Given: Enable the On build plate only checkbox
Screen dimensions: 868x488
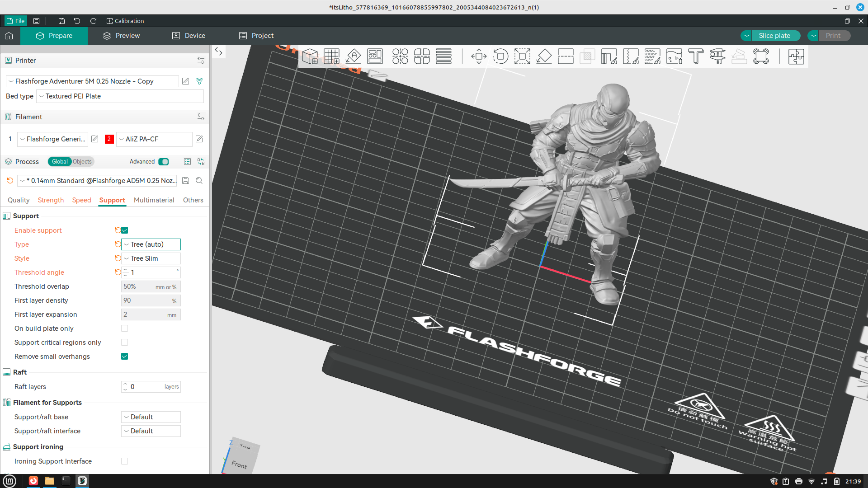Looking at the screenshot, I should (x=125, y=328).
